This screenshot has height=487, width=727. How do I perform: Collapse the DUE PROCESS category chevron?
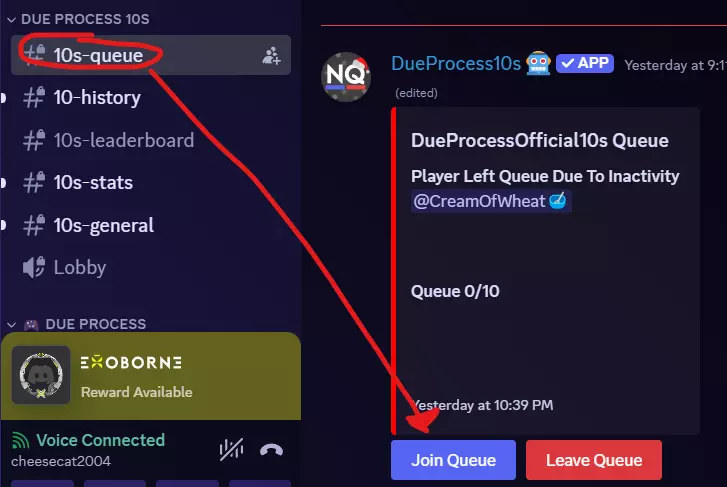click(12, 324)
